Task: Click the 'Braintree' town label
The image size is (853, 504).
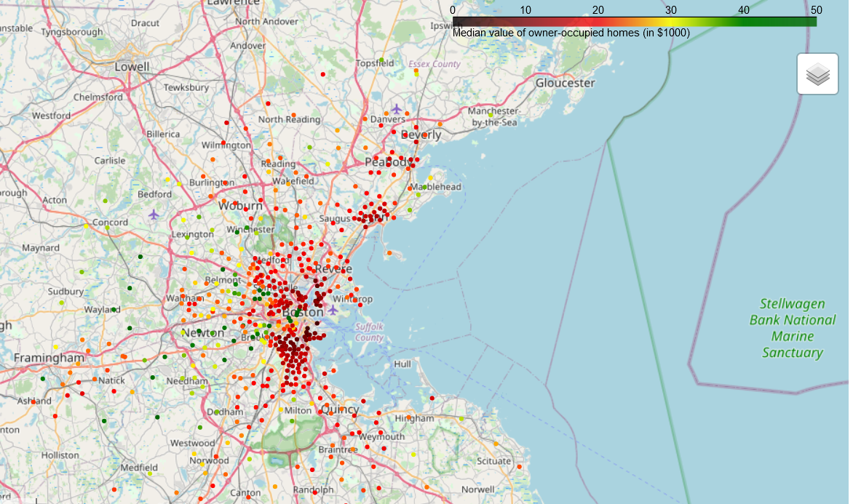Action: click(x=338, y=449)
